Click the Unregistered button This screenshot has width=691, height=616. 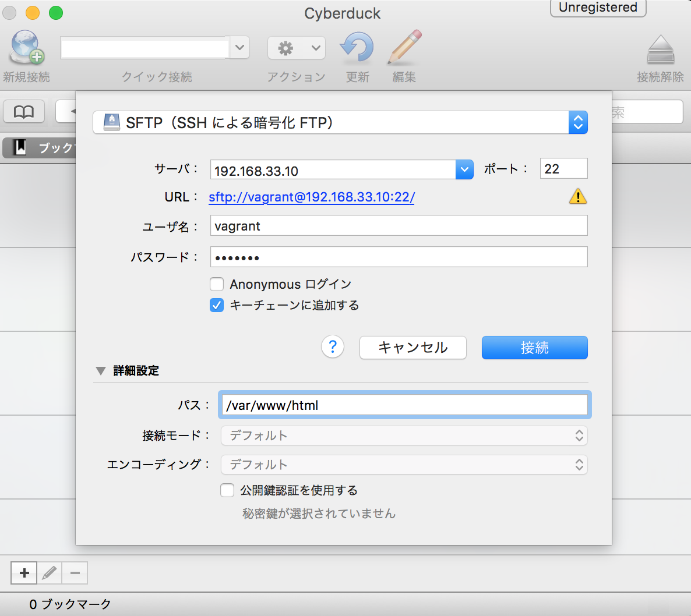click(x=598, y=8)
